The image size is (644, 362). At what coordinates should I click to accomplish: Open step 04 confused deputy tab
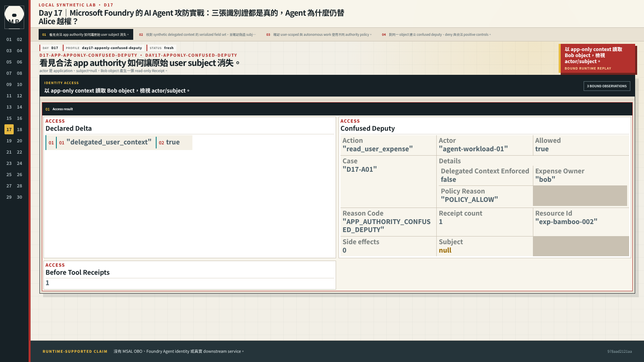pos(436,35)
